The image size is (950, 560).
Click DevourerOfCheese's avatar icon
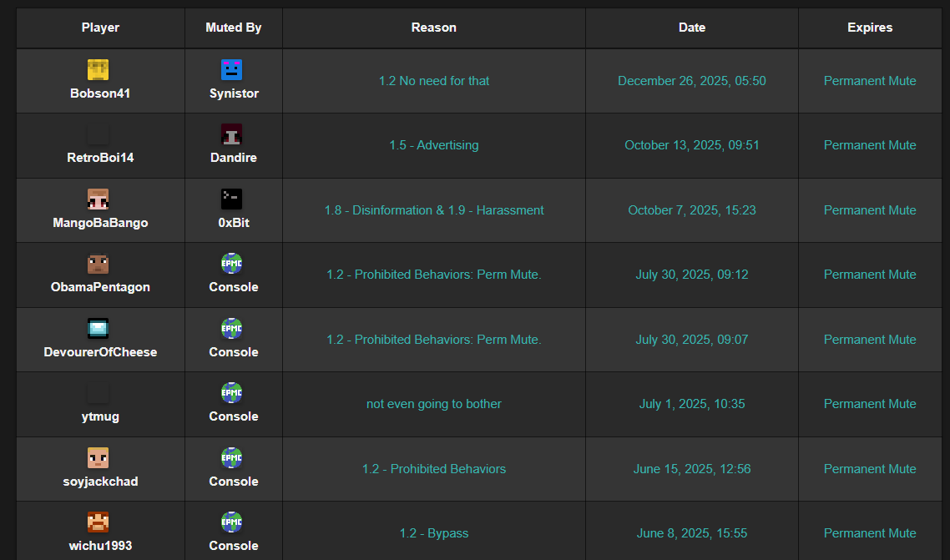pos(99,329)
